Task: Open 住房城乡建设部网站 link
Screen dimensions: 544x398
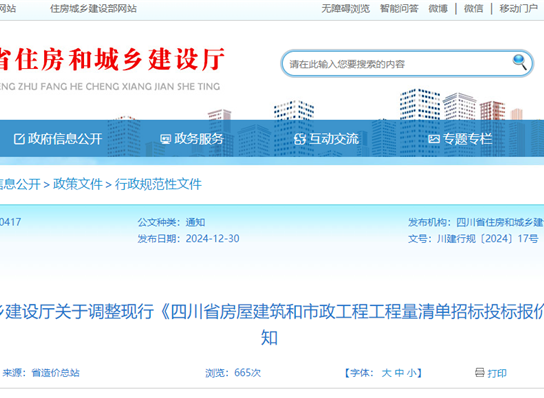Action: point(93,9)
